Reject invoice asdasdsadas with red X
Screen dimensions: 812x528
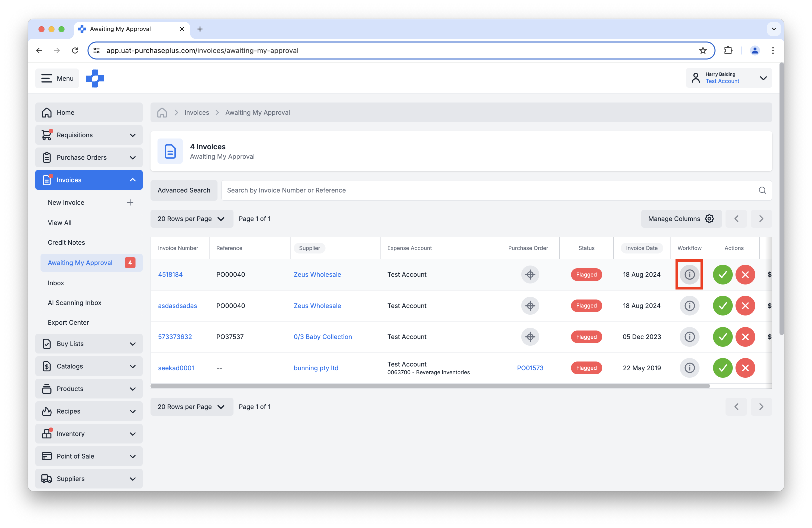pos(745,305)
